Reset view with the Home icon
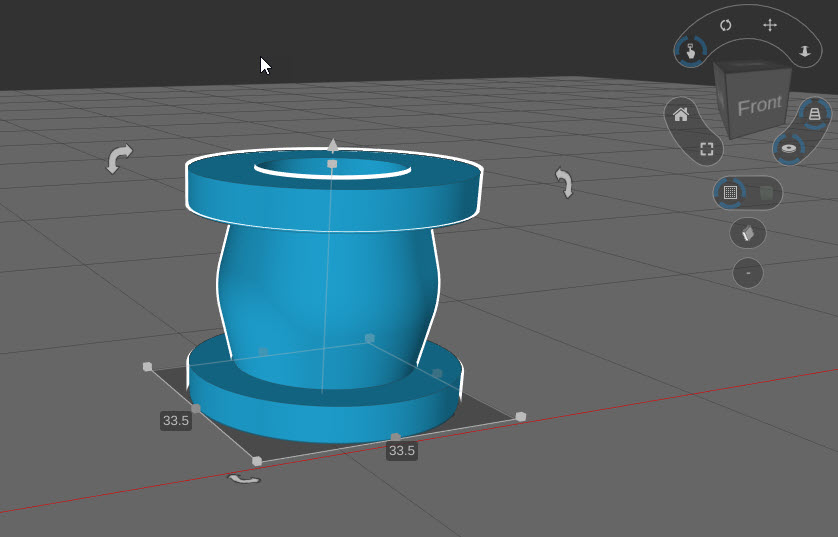The image size is (838, 537). pyautogui.click(x=681, y=115)
